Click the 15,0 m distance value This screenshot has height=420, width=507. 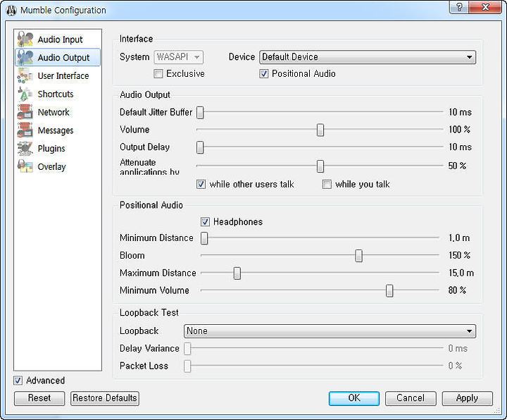pyautogui.click(x=461, y=273)
